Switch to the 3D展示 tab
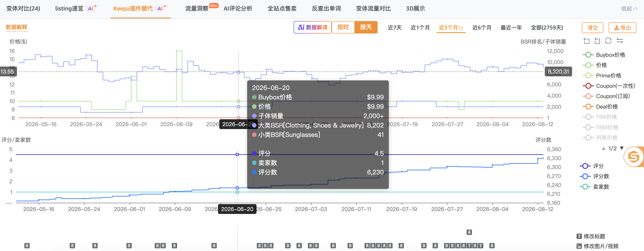644x251 pixels. click(415, 8)
